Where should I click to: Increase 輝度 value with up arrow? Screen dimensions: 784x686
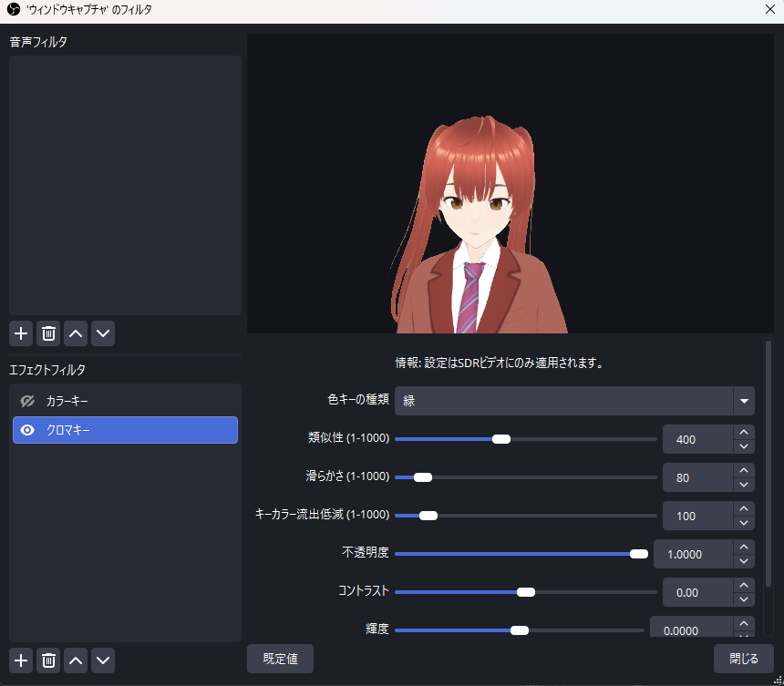(744, 623)
